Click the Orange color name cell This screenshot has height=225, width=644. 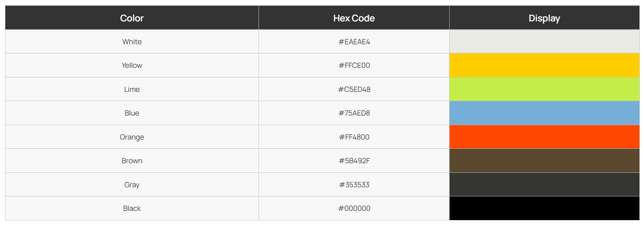[x=132, y=137]
